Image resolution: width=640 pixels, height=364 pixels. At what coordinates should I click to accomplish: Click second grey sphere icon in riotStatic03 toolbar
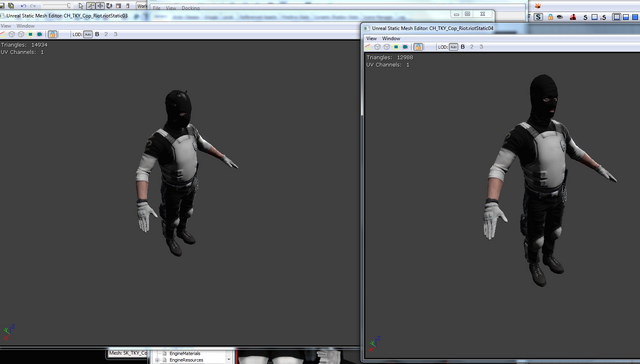pyautogui.click(x=21, y=34)
